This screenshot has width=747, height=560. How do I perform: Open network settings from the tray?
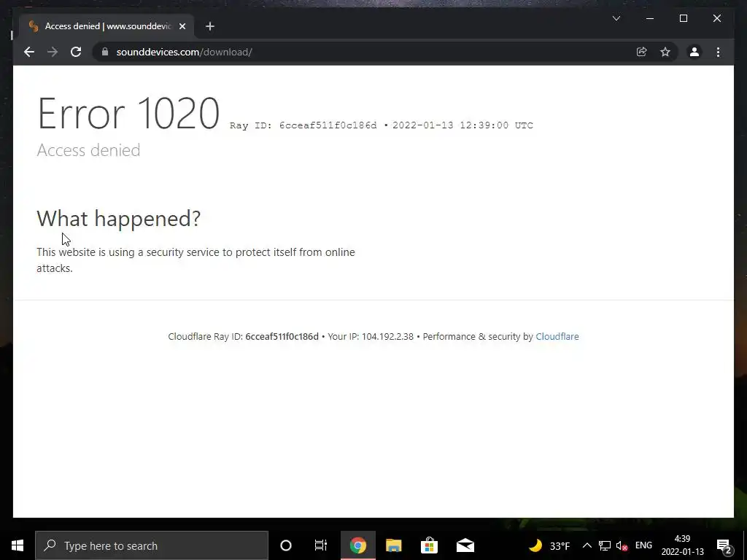point(605,545)
